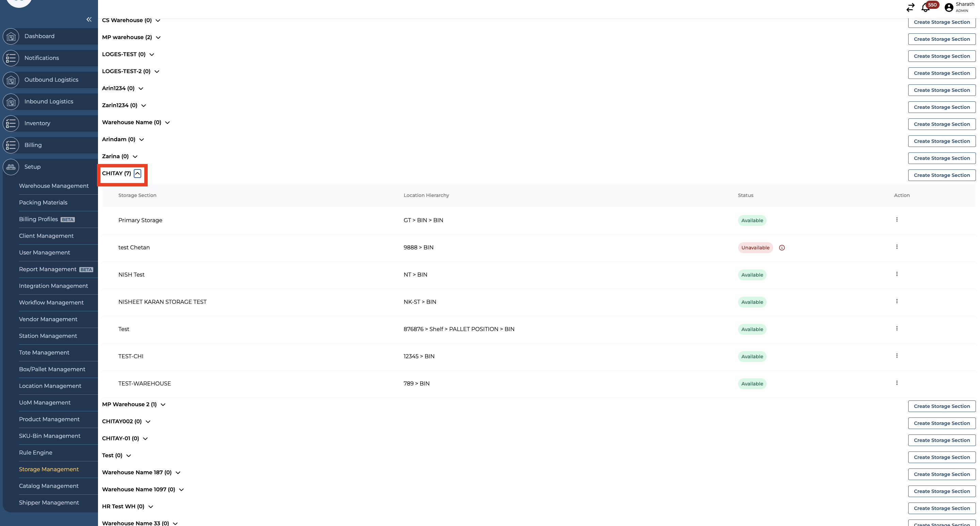Open action menu for Primary Storage row
The width and height of the screenshot is (980, 526).
[897, 219]
